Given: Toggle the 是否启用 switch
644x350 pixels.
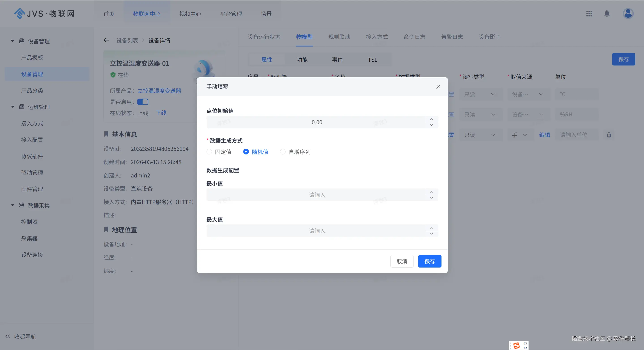Looking at the screenshot, I should pyautogui.click(x=143, y=102).
